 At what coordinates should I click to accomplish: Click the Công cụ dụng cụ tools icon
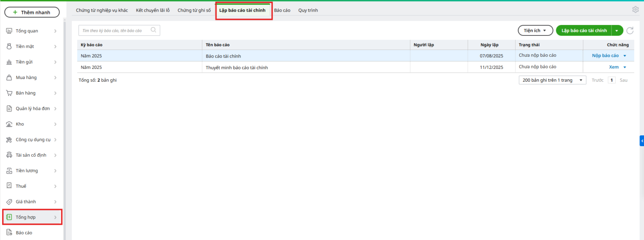pos(9,140)
